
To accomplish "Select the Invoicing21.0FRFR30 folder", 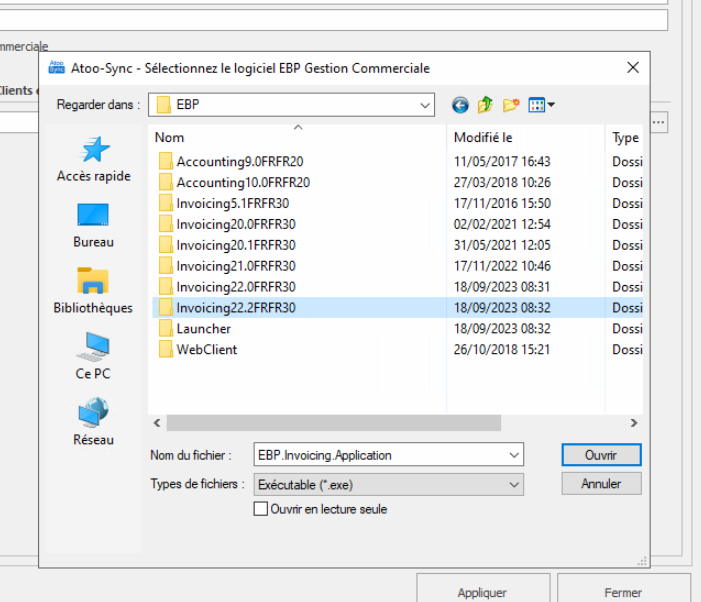I will (227, 266).
